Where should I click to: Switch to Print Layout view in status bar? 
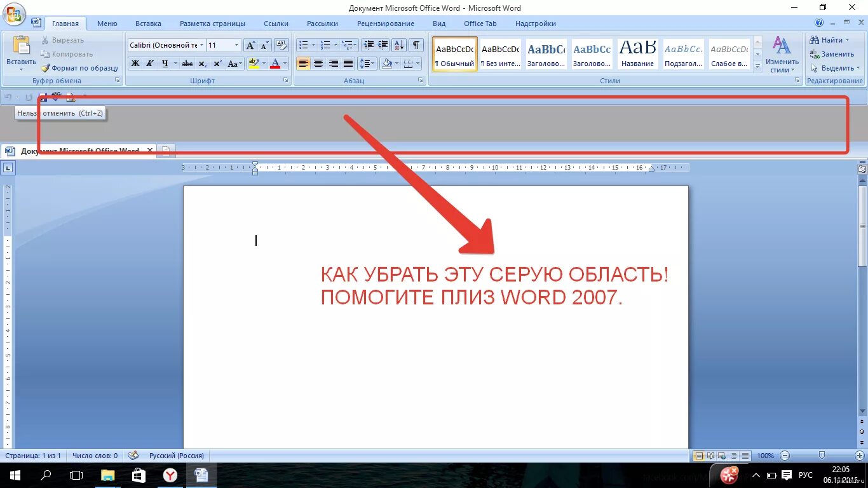click(x=699, y=456)
